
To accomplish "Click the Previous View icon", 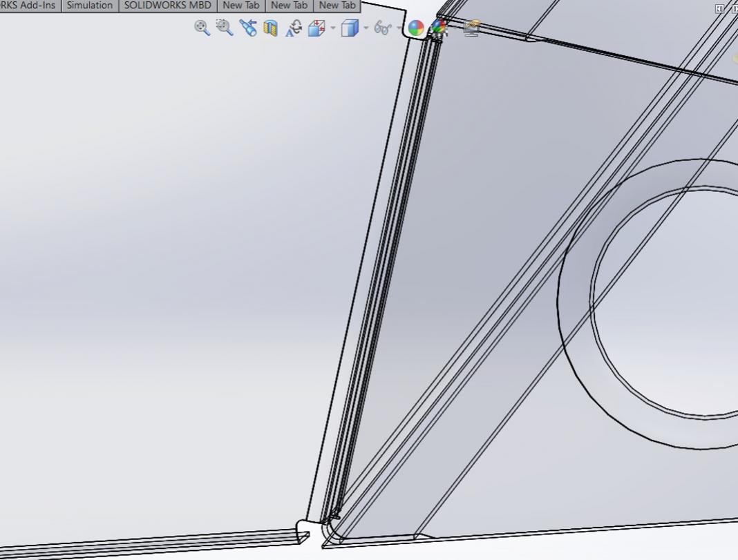I will pos(247,28).
